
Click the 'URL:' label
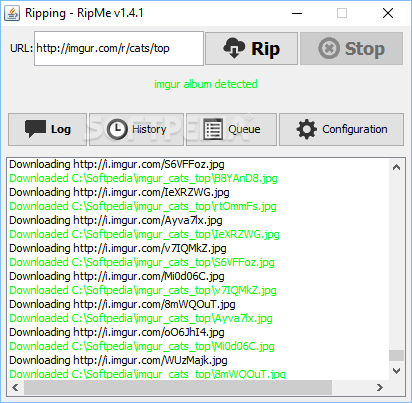21,49
